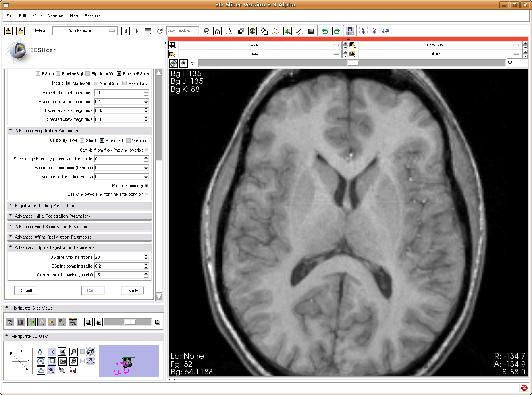Viewport: 532px width, 395px height.
Task: Open the Modules dropdown showing Register Images
Action: (85, 31)
